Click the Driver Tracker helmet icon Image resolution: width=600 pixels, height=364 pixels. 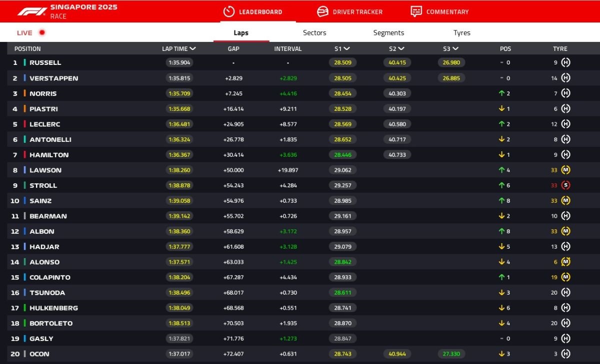pyautogui.click(x=323, y=11)
